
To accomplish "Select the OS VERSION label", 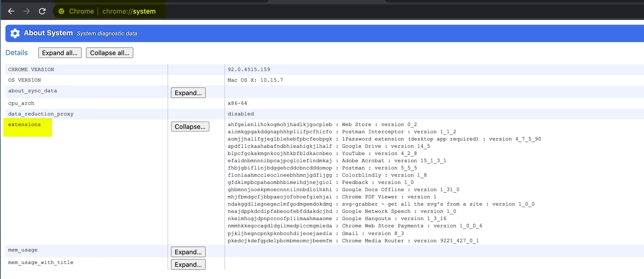I will pyautogui.click(x=25, y=80).
